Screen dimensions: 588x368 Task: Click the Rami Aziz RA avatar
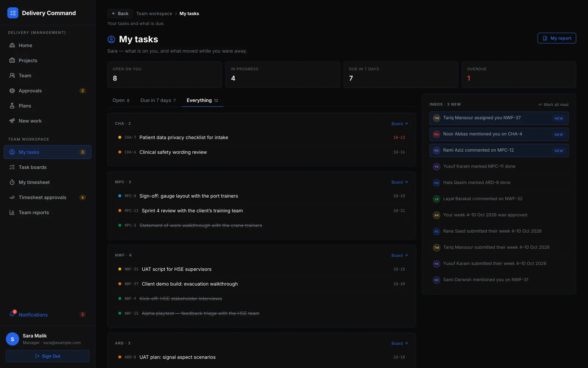pyautogui.click(x=437, y=151)
